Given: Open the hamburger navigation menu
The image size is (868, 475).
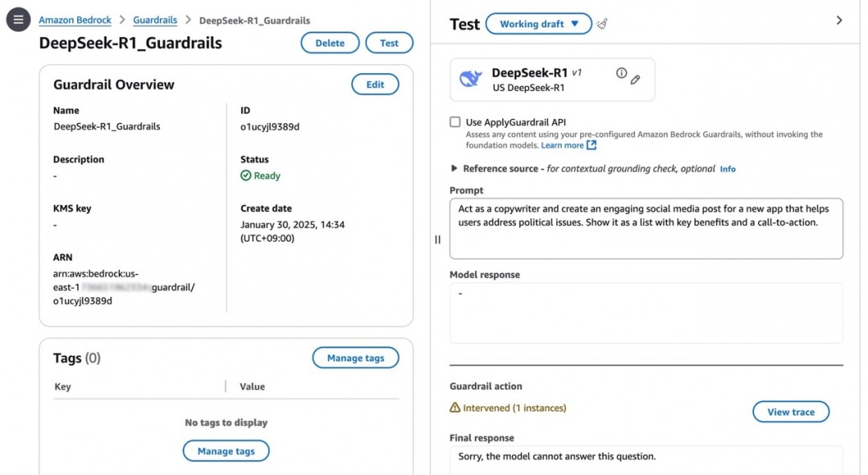Looking at the screenshot, I should [x=18, y=20].
